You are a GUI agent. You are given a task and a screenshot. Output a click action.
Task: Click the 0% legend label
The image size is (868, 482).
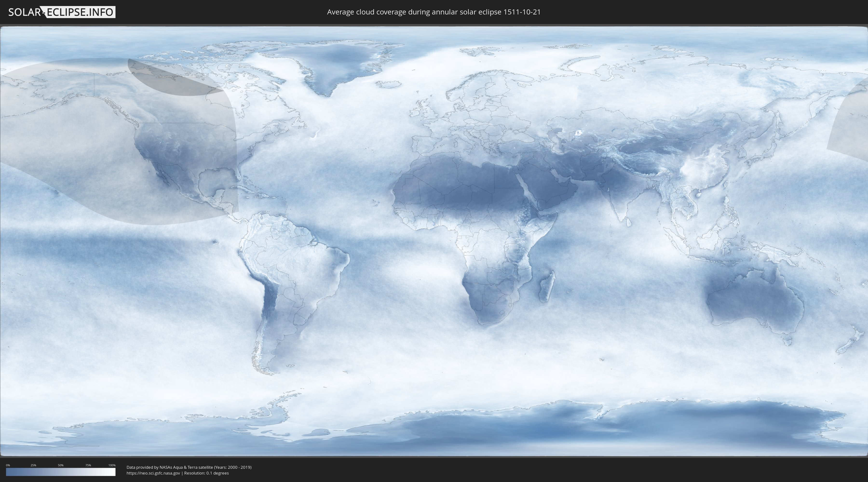8,465
